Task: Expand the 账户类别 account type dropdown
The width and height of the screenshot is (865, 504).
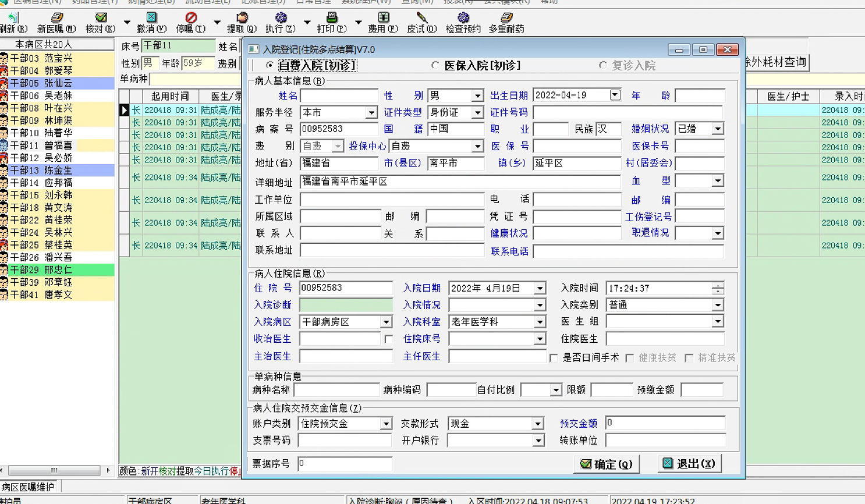Action: click(x=386, y=424)
